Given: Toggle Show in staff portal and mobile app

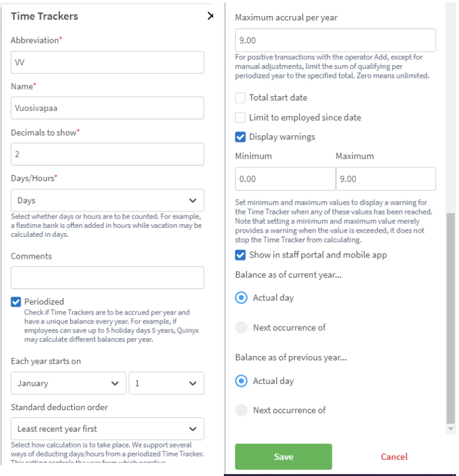Looking at the screenshot, I should coord(240,255).
